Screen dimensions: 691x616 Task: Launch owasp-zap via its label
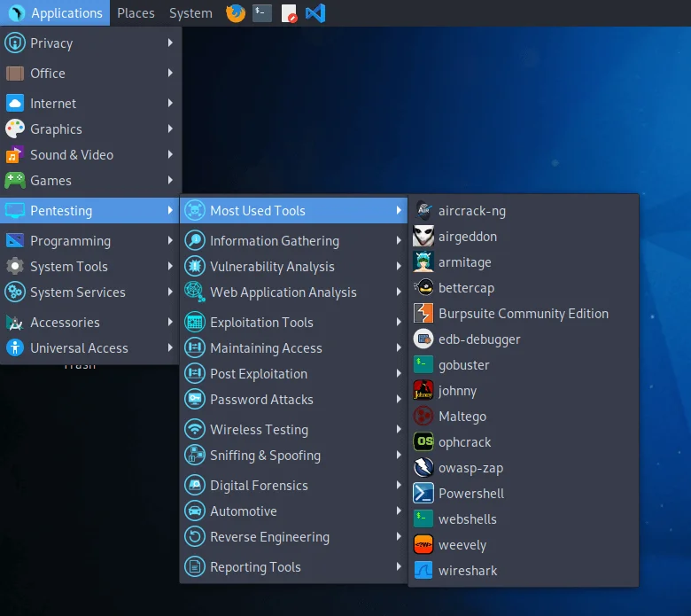(470, 468)
